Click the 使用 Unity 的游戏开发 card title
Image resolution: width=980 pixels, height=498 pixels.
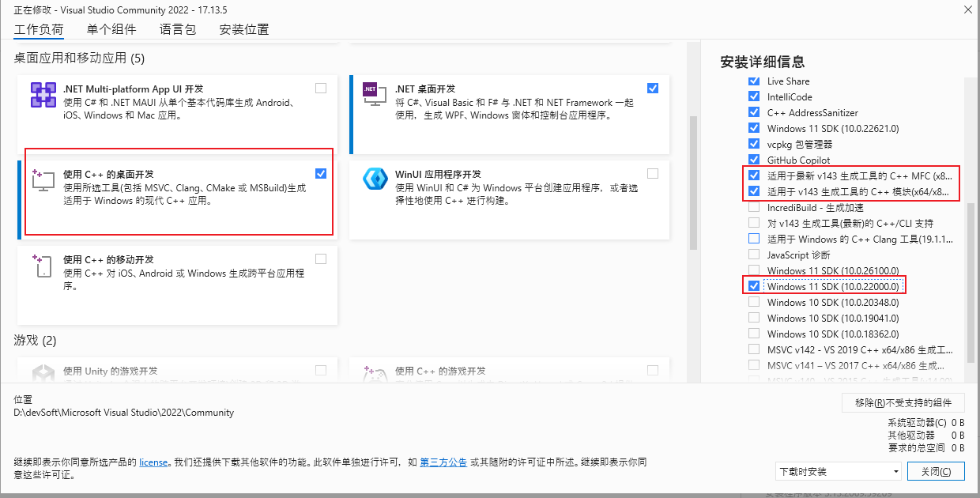tap(111, 371)
